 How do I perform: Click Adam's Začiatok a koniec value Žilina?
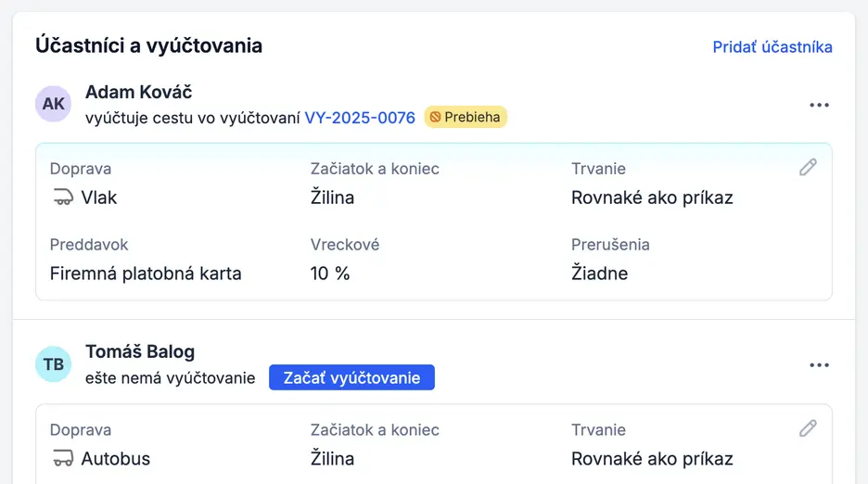[332, 197]
